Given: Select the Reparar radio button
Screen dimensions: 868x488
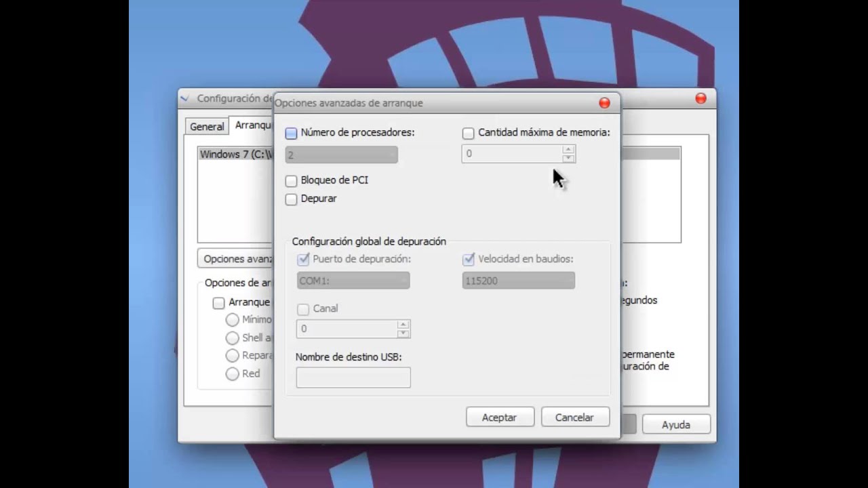Looking at the screenshot, I should pyautogui.click(x=233, y=355).
